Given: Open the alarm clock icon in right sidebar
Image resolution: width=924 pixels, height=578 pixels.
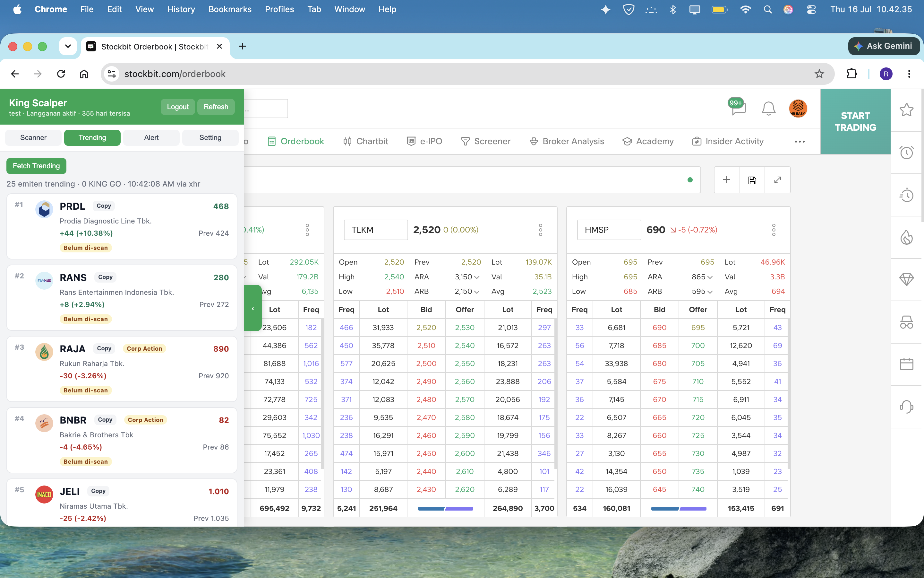Looking at the screenshot, I should point(906,153).
